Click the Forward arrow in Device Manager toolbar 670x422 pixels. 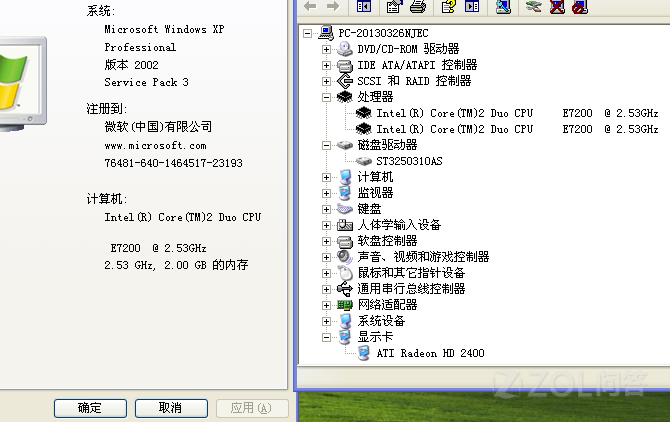coord(333,6)
